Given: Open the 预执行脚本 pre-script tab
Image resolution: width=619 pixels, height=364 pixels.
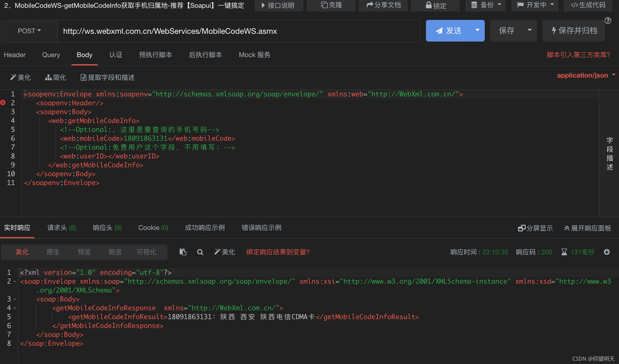Looking at the screenshot, I should [156, 55].
